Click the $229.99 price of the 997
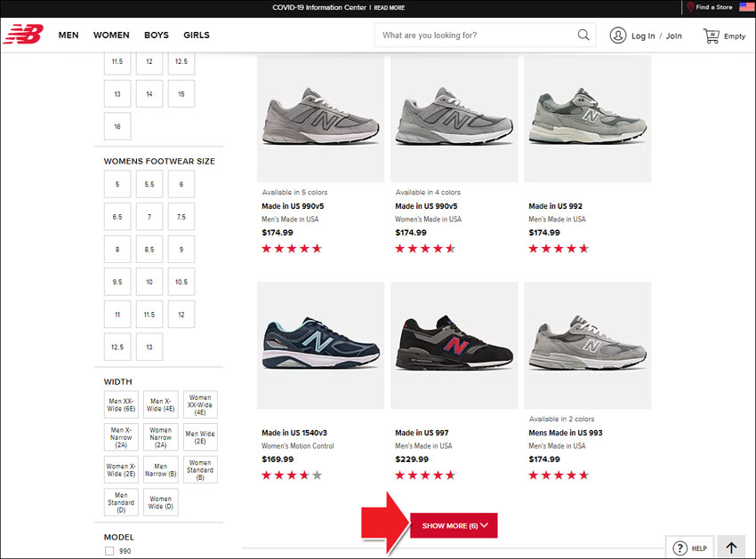Image resolution: width=756 pixels, height=559 pixels. pyautogui.click(x=412, y=459)
